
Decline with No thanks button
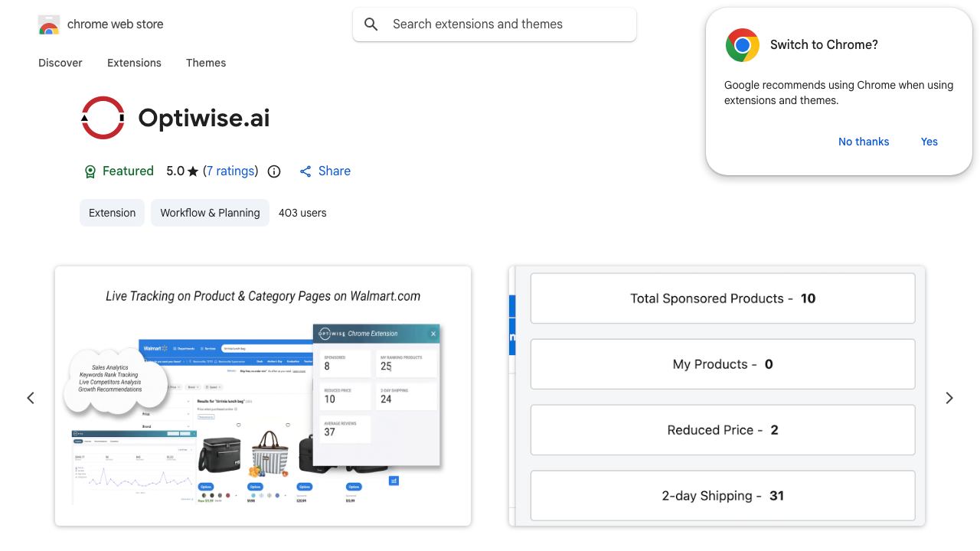(864, 142)
